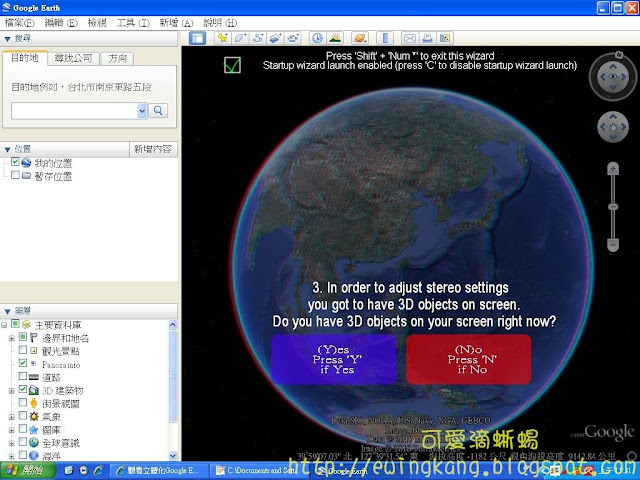This screenshot has height=480, width=640.
Task: Switch to the 方向 tab
Action: click(x=118, y=58)
